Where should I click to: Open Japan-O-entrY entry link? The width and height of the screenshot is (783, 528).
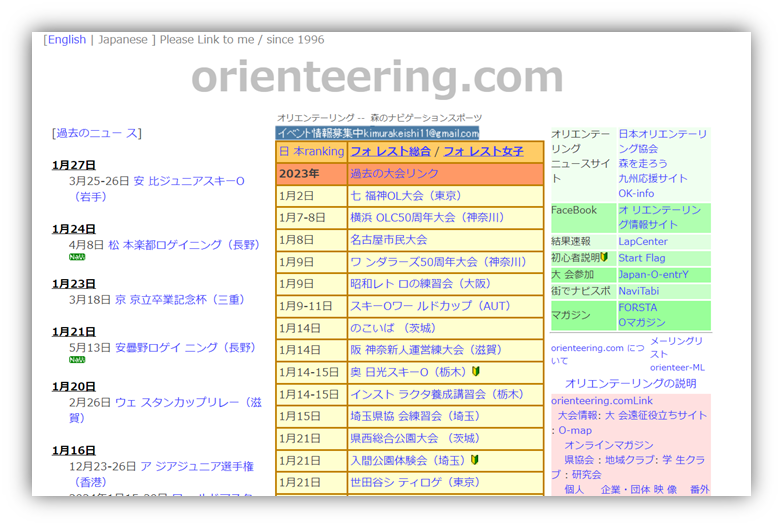pos(653,275)
